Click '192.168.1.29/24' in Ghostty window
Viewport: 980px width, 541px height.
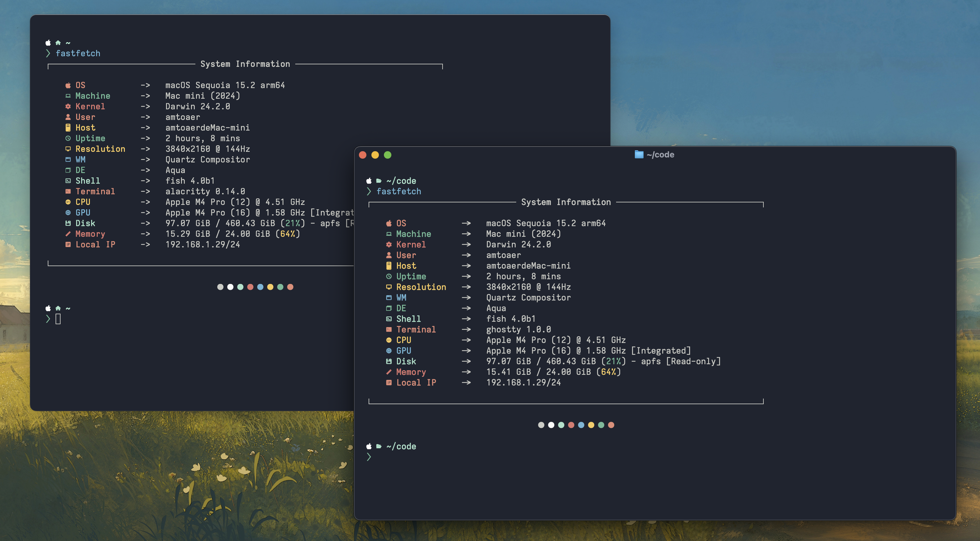(x=523, y=383)
